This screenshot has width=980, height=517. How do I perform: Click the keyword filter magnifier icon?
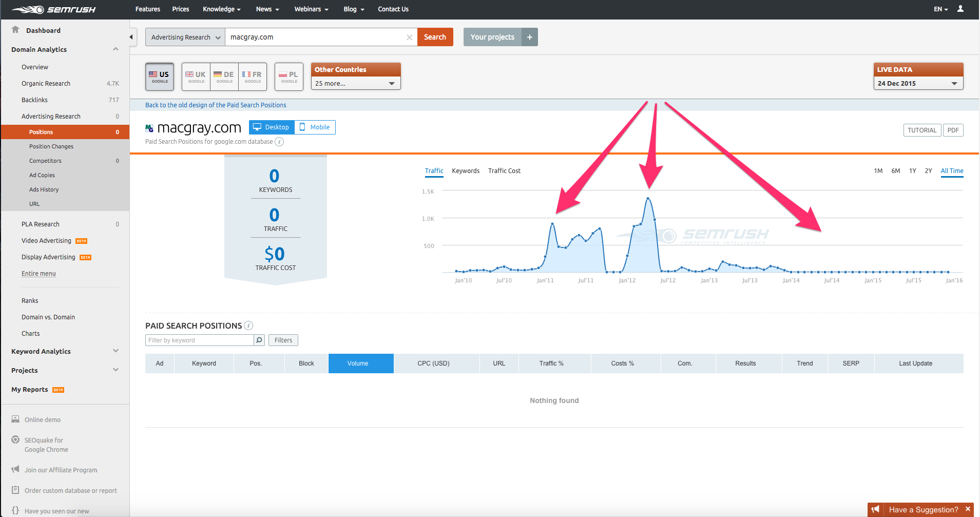pyautogui.click(x=259, y=340)
